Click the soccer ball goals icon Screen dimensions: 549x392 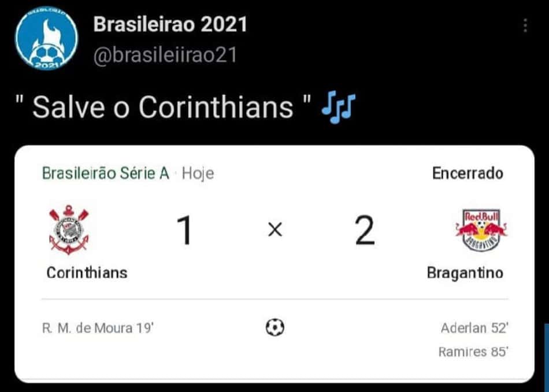click(x=275, y=327)
